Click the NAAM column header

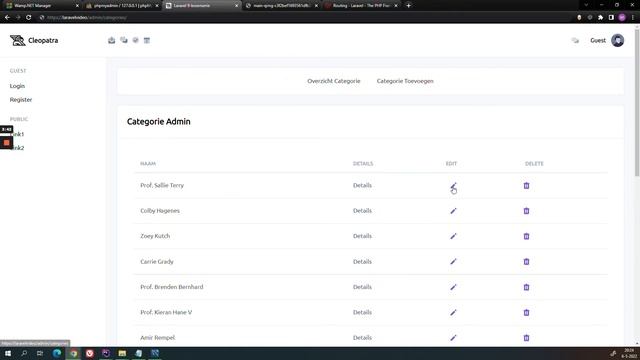[x=148, y=164]
